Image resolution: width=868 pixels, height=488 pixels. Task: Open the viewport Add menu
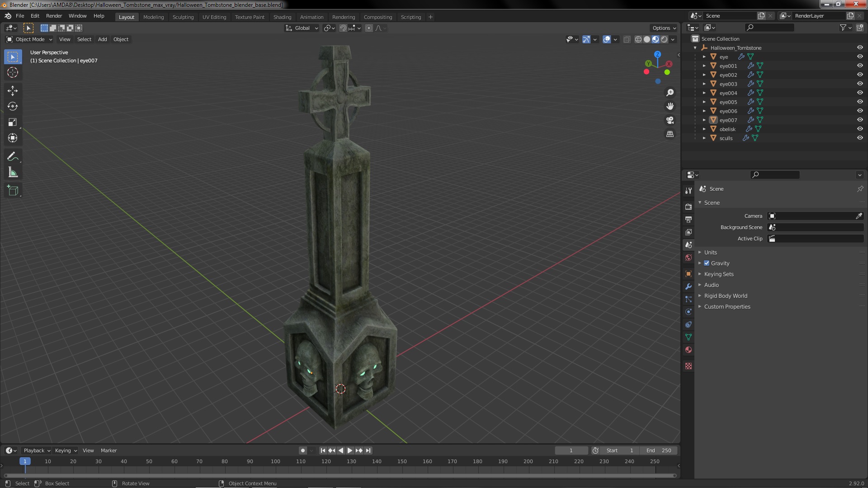pyautogui.click(x=102, y=39)
